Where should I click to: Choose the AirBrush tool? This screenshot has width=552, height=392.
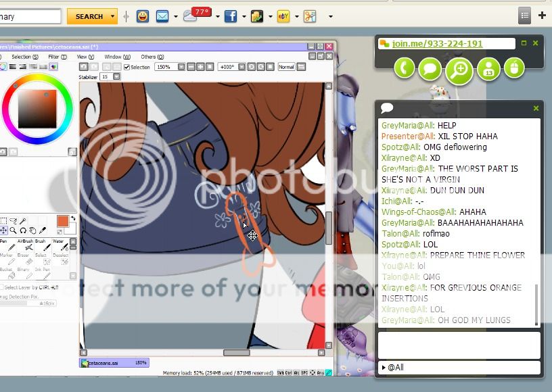pos(28,247)
